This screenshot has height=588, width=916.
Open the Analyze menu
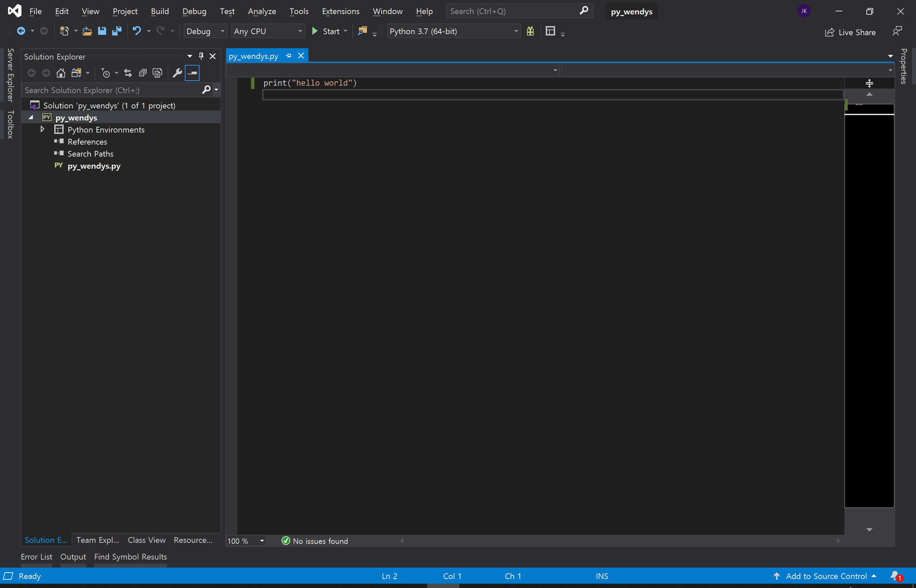click(262, 11)
